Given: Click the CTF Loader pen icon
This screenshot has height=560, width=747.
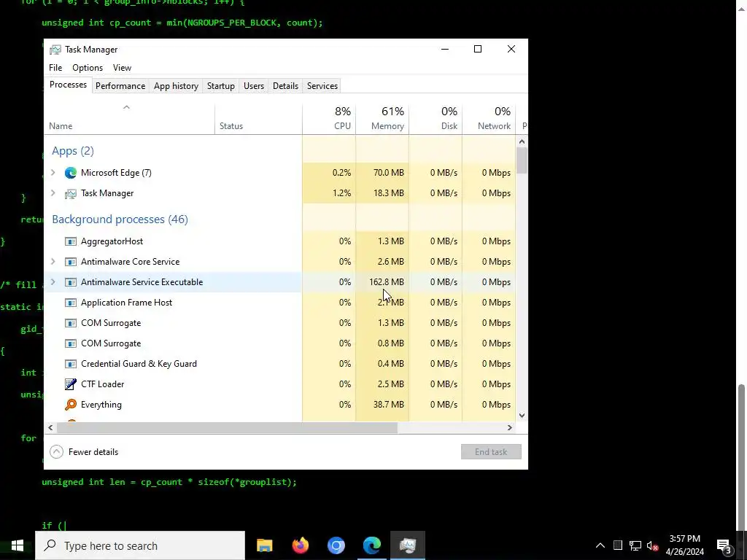Looking at the screenshot, I should [x=71, y=384].
